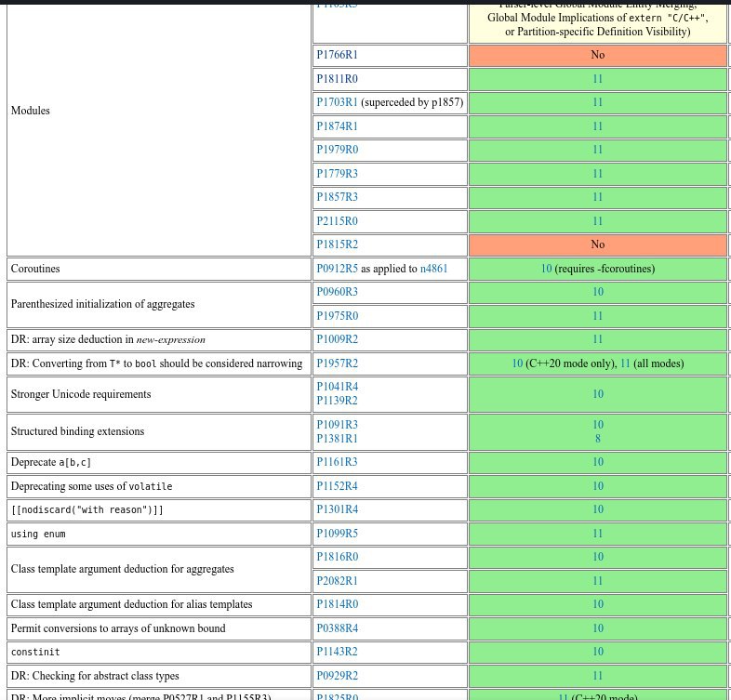The width and height of the screenshot is (731, 700).
Task: Open the 10 (C++20 mode only) link
Action: point(517,363)
